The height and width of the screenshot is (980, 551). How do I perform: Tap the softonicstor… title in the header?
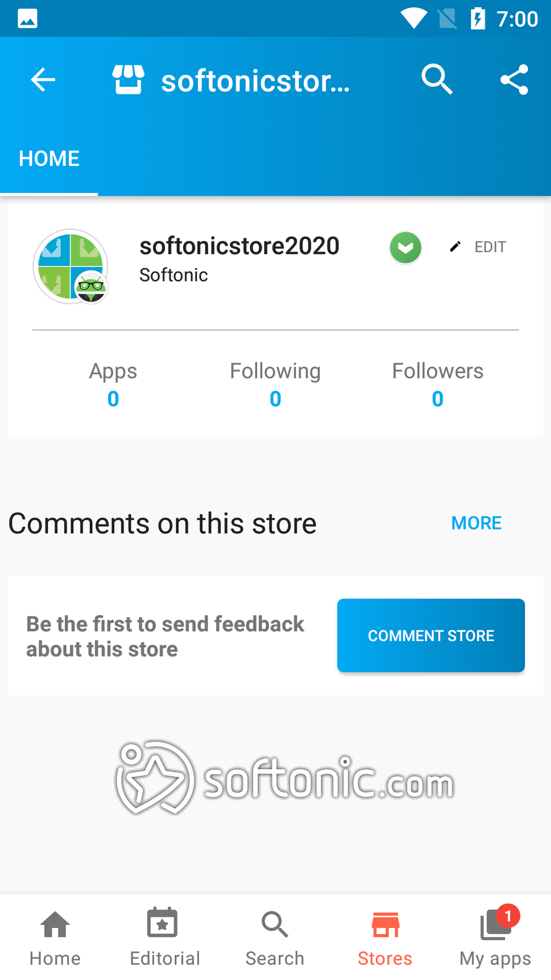click(256, 81)
